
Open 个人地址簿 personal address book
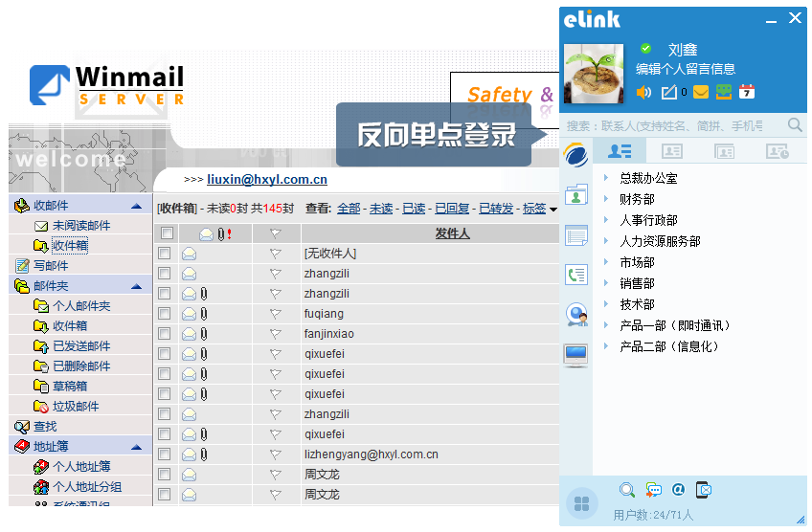point(81,467)
